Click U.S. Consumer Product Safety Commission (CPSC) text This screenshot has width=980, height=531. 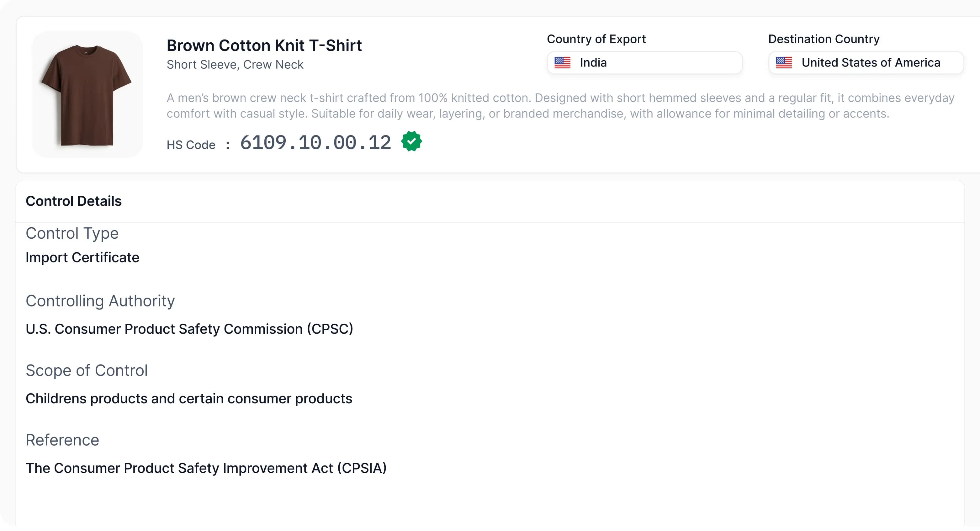189,329
